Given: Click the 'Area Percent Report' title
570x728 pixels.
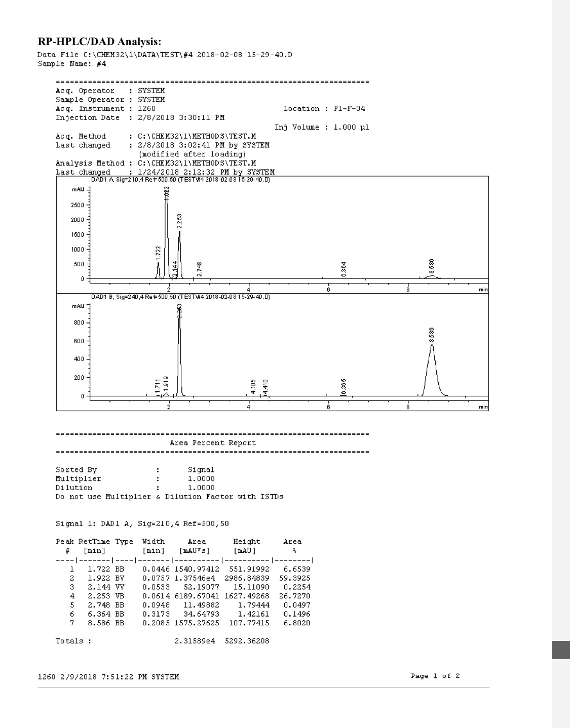Looking at the screenshot, I should tap(213, 443).
